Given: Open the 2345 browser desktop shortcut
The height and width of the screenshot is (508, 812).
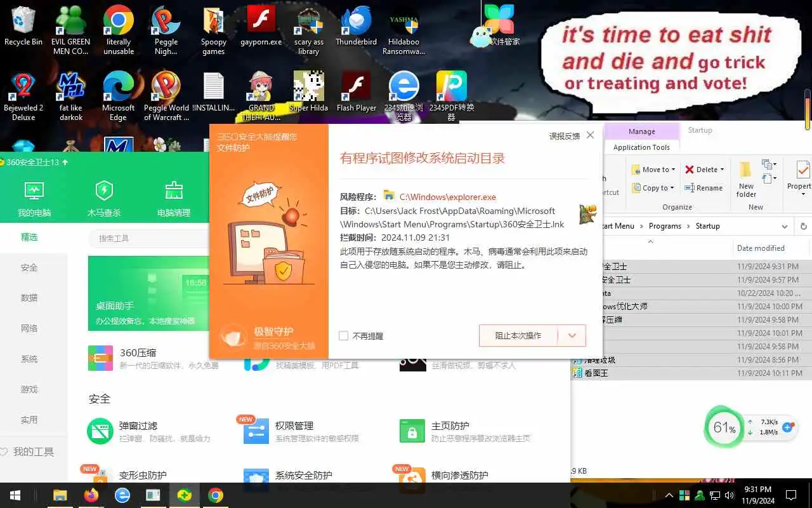Looking at the screenshot, I should (x=404, y=96).
